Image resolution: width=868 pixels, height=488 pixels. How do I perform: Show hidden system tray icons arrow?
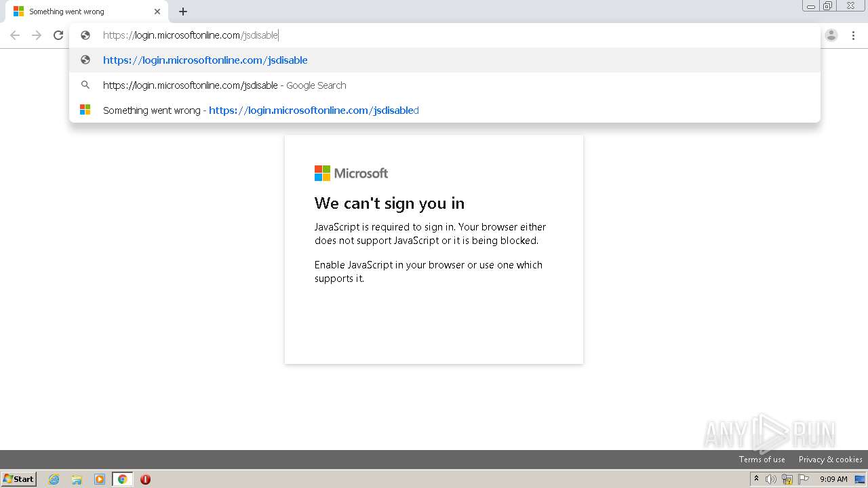point(756,479)
